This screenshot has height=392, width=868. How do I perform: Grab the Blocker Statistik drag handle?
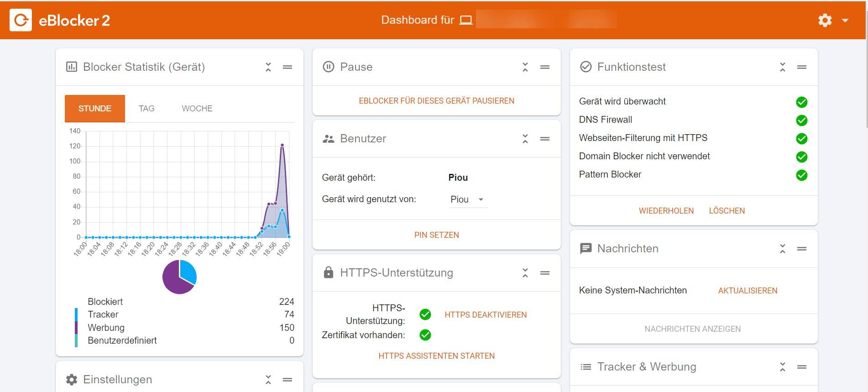[x=288, y=67]
